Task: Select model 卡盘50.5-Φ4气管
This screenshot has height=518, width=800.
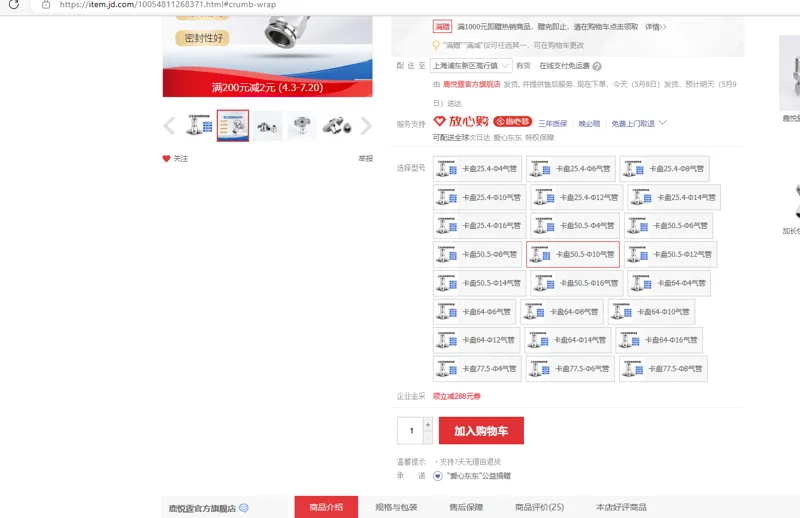Action: [575, 226]
